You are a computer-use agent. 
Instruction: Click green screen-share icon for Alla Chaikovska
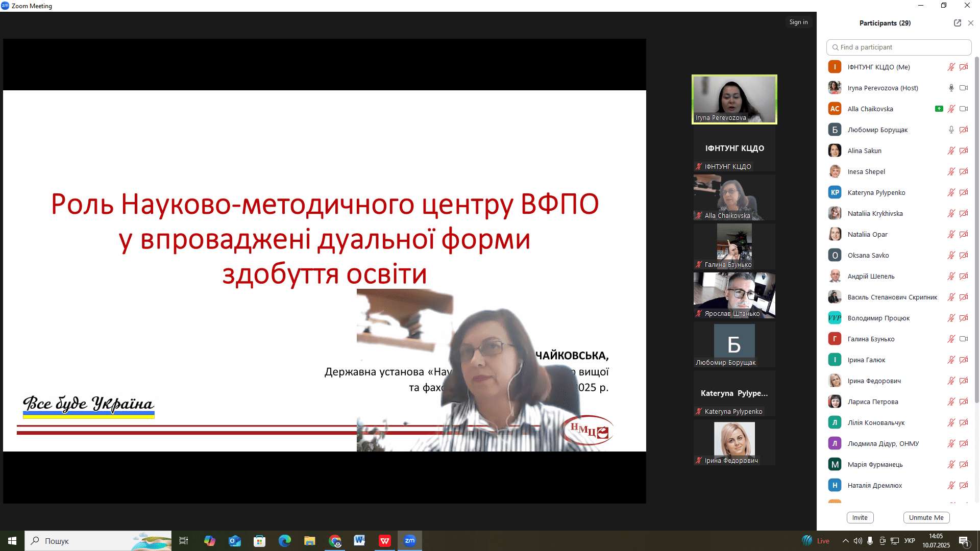click(939, 109)
